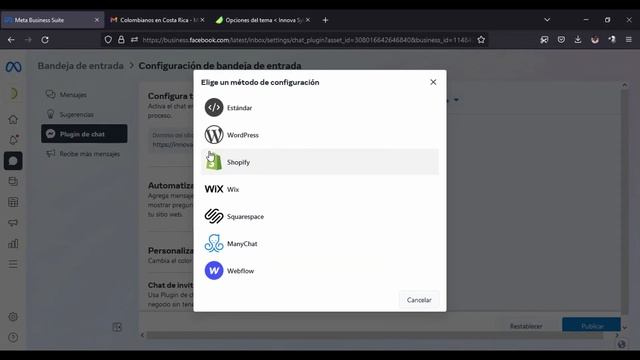Image resolution: width=640 pixels, height=360 pixels.
Task: Select Plugin de chat menu item
Action: click(84, 134)
